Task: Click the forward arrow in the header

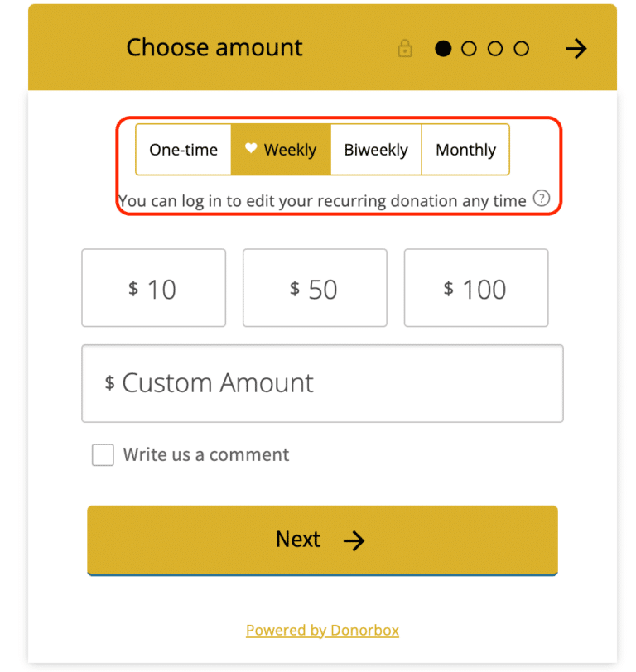Action: pos(576,49)
